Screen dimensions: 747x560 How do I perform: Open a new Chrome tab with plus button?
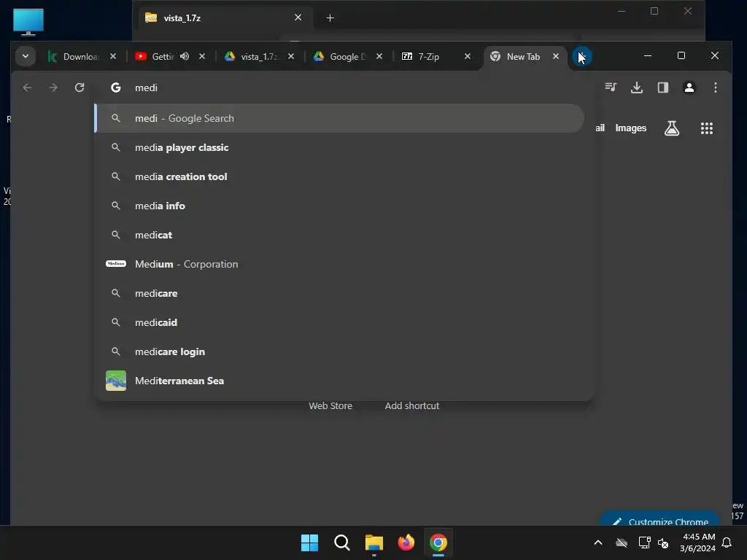[581, 56]
